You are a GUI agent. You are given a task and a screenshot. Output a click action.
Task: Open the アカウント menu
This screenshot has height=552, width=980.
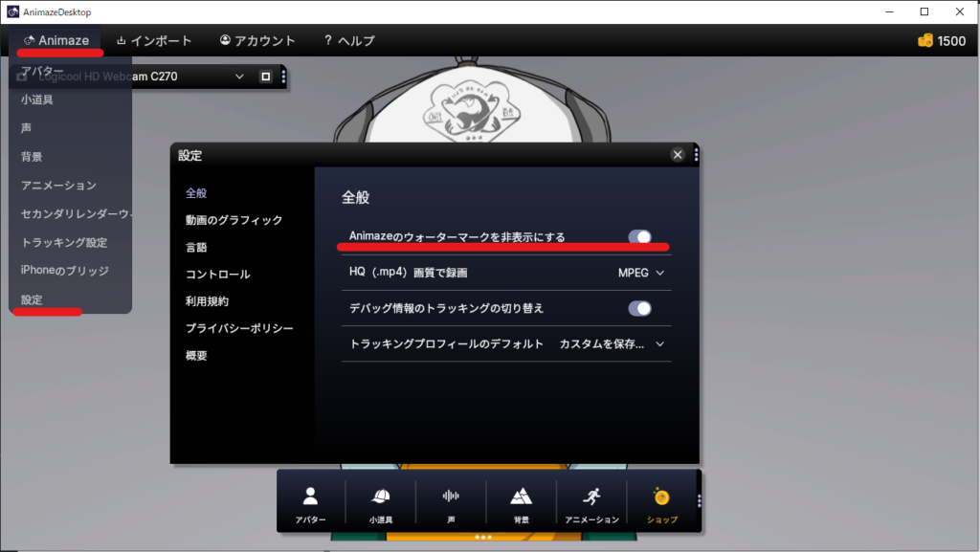tap(256, 40)
